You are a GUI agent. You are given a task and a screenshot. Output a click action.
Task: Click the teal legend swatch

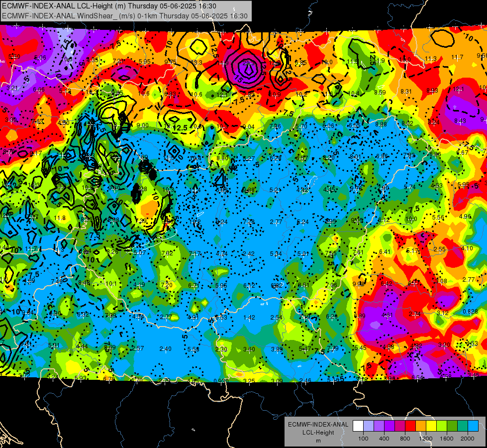click(x=463, y=426)
